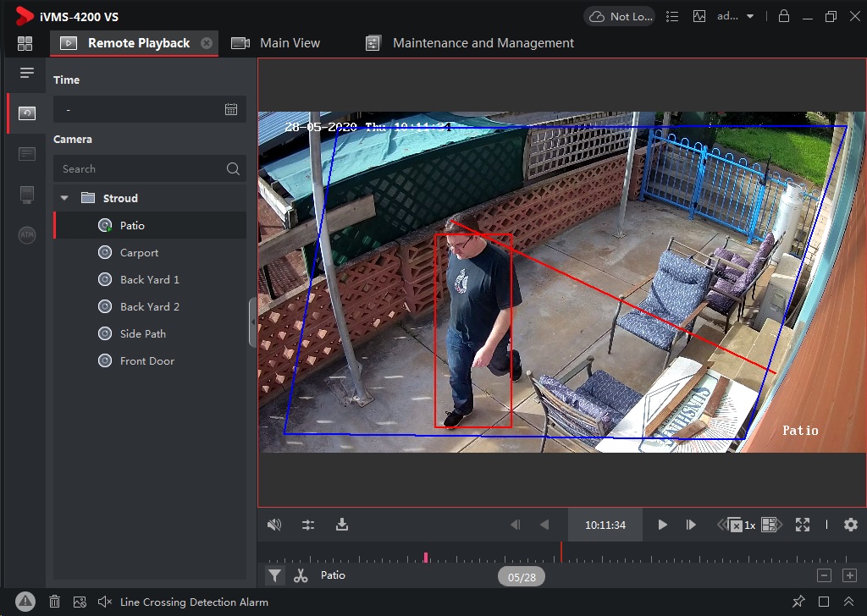Pin the alarm panel with pushpin

point(798,602)
